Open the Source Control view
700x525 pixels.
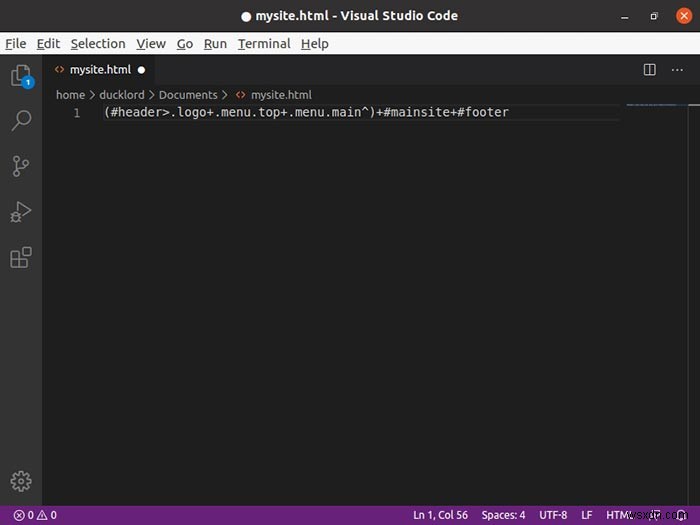pos(21,166)
